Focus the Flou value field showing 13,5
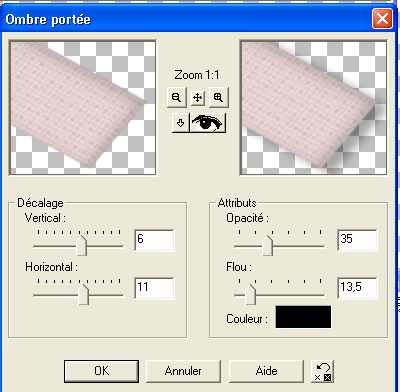The width and height of the screenshot is (400, 392). (x=357, y=288)
